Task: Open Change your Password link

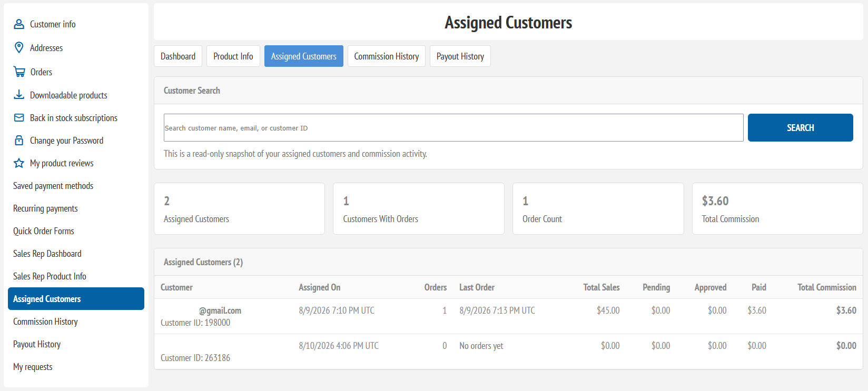Action: pos(66,141)
